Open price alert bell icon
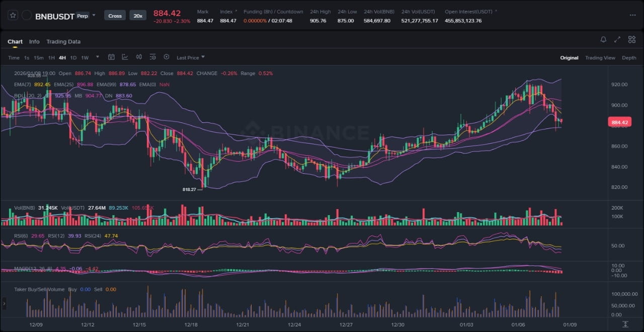 click(603, 39)
